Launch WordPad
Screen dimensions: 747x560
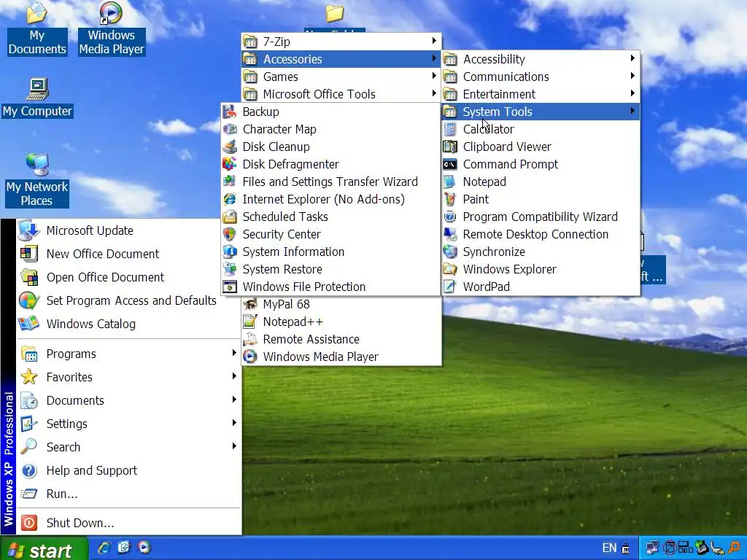point(541,287)
